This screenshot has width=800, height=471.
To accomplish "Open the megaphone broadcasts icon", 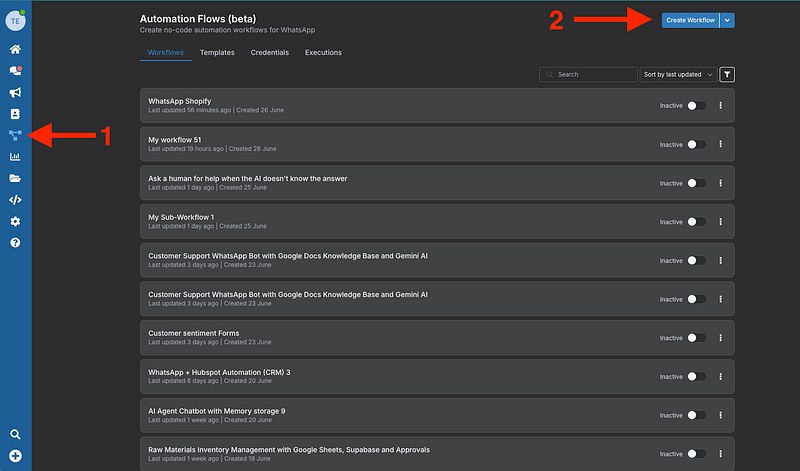I will tap(15, 93).
